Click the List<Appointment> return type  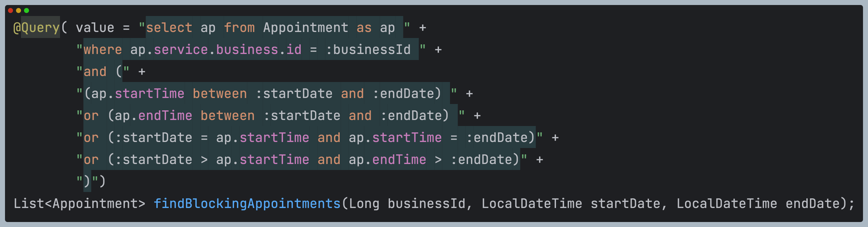[x=79, y=204]
